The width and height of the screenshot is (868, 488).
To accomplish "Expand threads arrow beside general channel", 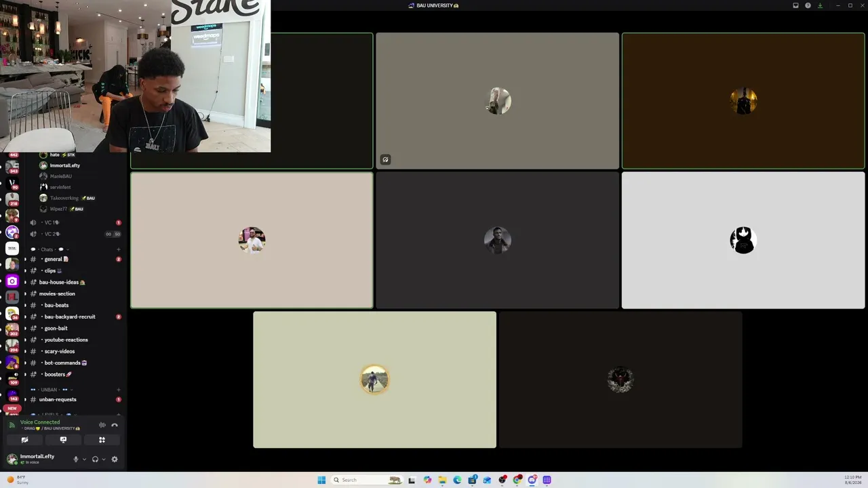I will click(x=25, y=259).
